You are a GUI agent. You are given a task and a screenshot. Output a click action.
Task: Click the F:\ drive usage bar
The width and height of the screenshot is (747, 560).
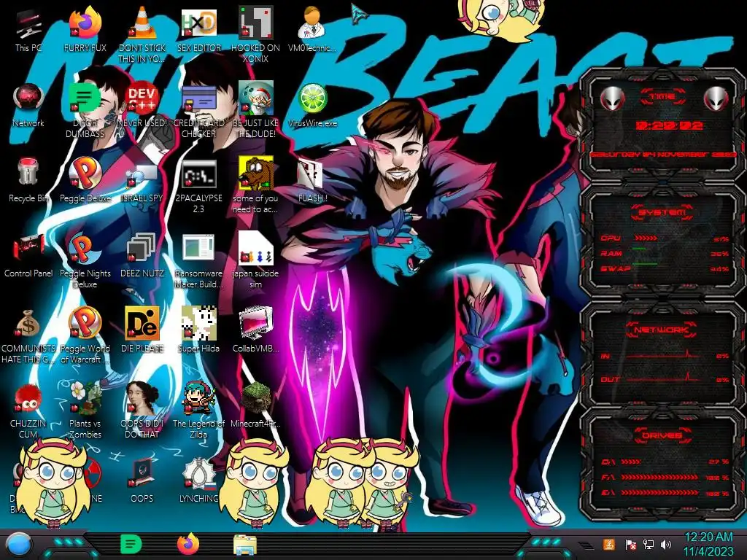coord(659,477)
